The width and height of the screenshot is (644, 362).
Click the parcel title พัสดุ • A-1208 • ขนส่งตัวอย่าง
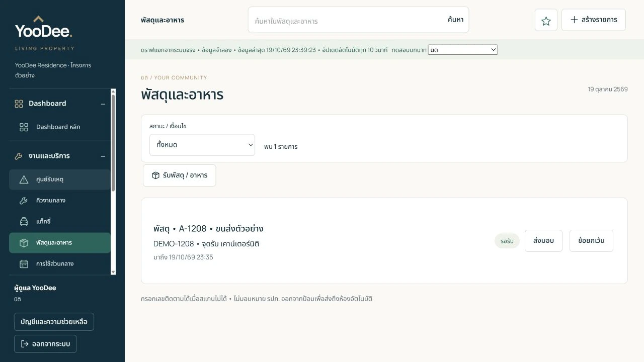[208, 229]
